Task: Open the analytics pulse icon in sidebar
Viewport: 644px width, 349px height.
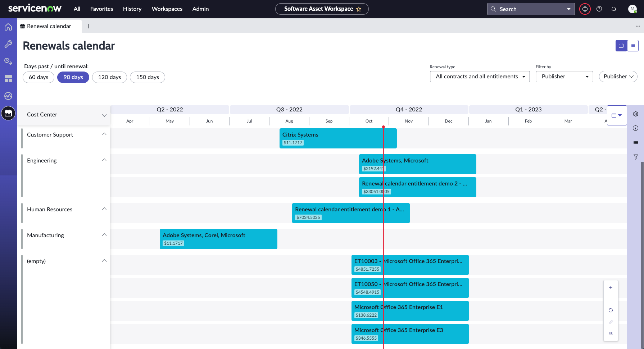Action: coord(8,96)
